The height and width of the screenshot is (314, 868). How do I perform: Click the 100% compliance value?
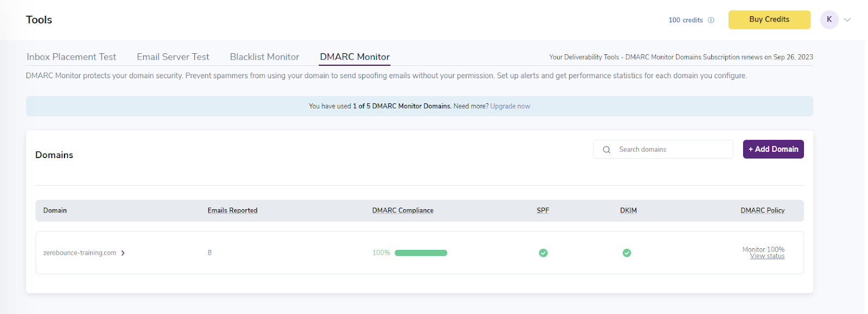click(x=381, y=253)
